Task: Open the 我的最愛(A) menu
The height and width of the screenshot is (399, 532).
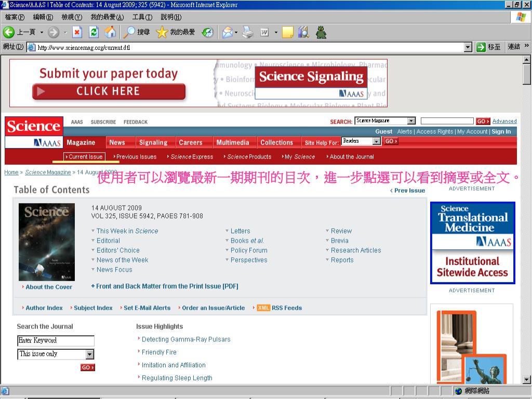Action: pos(107,17)
